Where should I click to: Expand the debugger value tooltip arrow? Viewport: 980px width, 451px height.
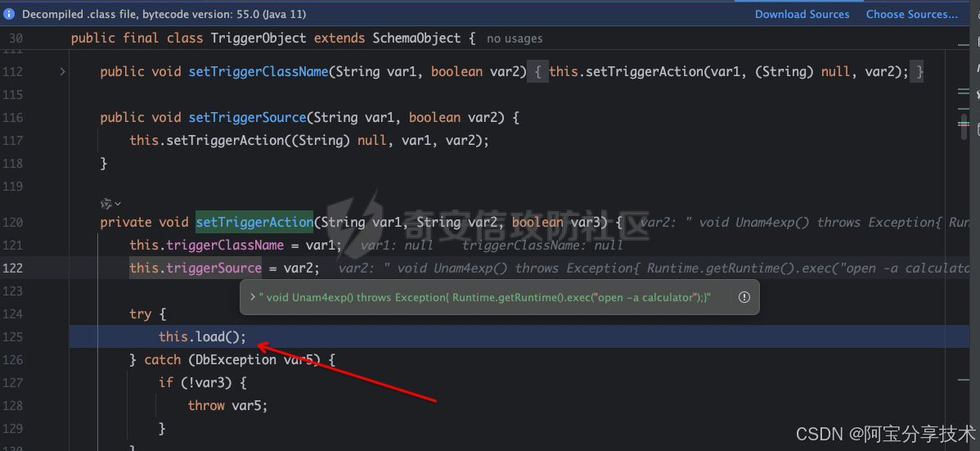[x=252, y=297]
